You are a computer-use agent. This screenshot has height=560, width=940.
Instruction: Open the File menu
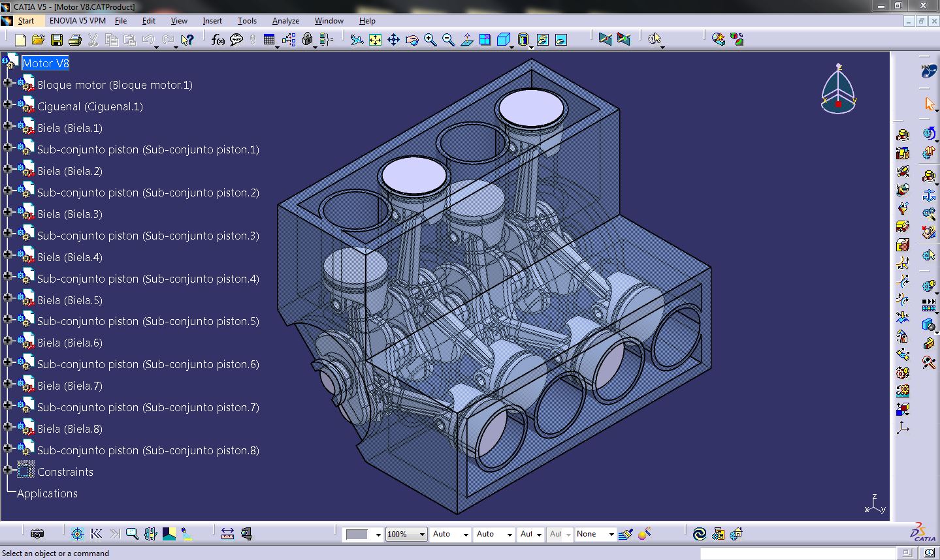tap(121, 21)
